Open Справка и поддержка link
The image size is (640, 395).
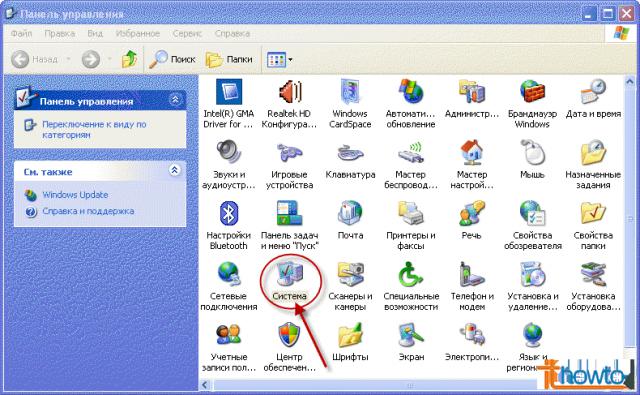tap(88, 211)
